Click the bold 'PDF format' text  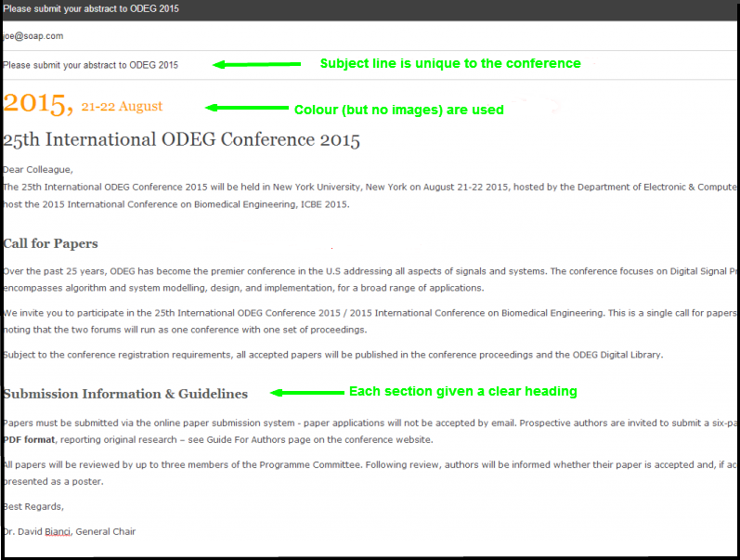point(30,440)
